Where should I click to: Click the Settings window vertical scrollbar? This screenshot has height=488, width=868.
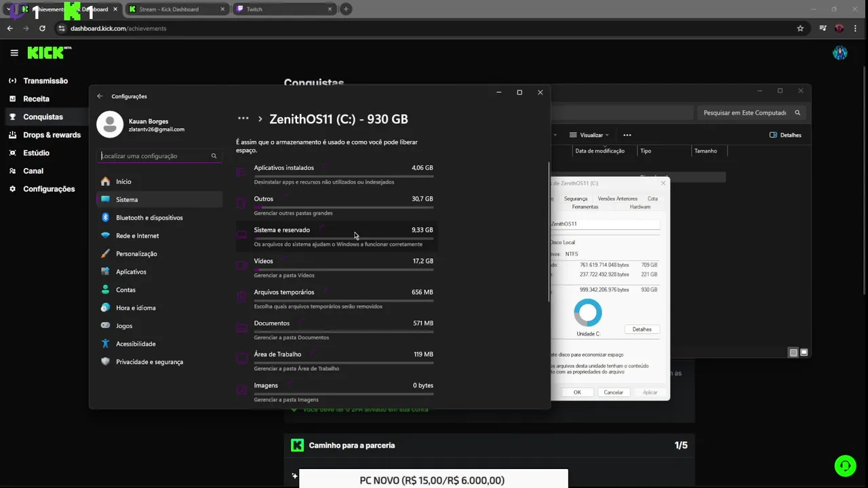pyautogui.click(x=548, y=232)
